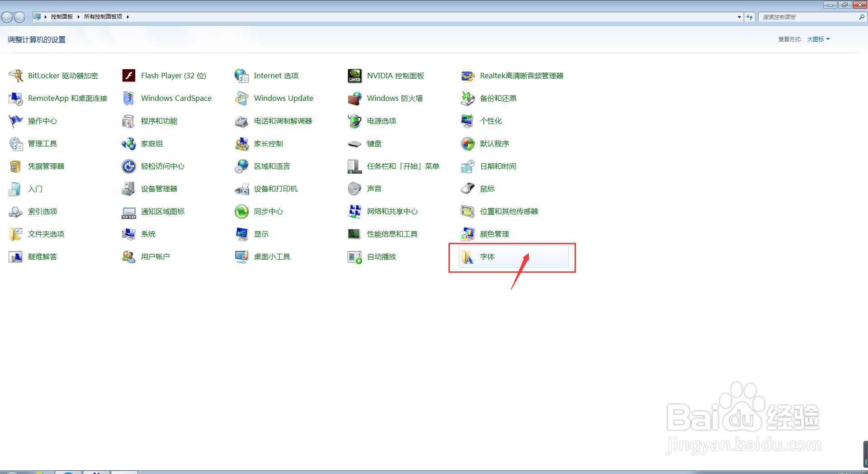
Task: Click the 用户帐户 link
Action: [156, 256]
